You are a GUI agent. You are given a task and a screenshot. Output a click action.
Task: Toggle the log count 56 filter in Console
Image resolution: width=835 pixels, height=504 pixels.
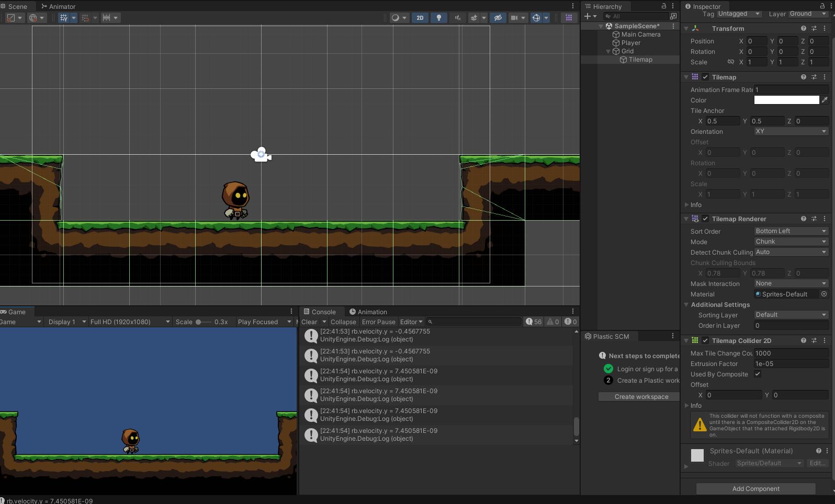click(534, 322)
